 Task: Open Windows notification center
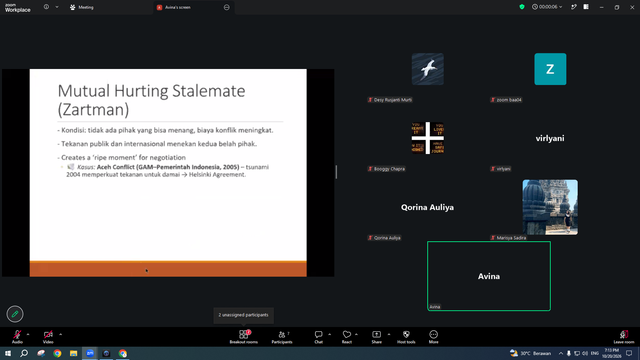tap(629, 353)
